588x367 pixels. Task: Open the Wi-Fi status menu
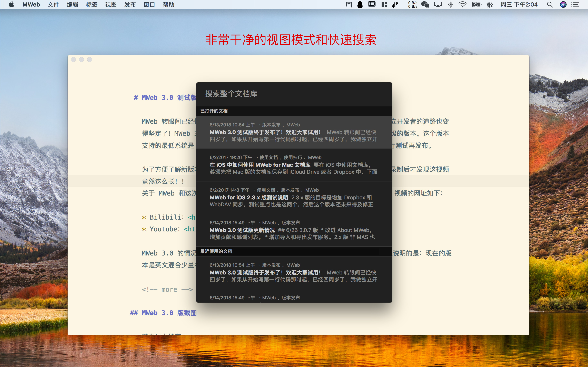point(462,4)
